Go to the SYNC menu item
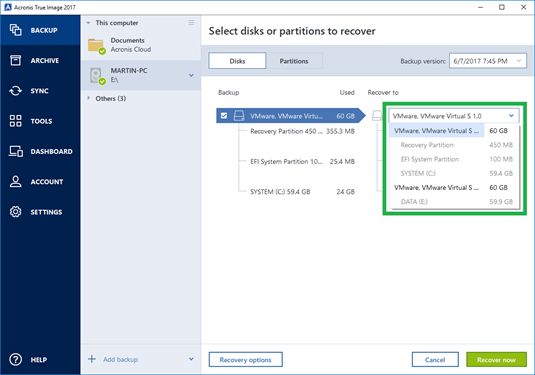This screenshot has height=375, width=535. [40, 91]
